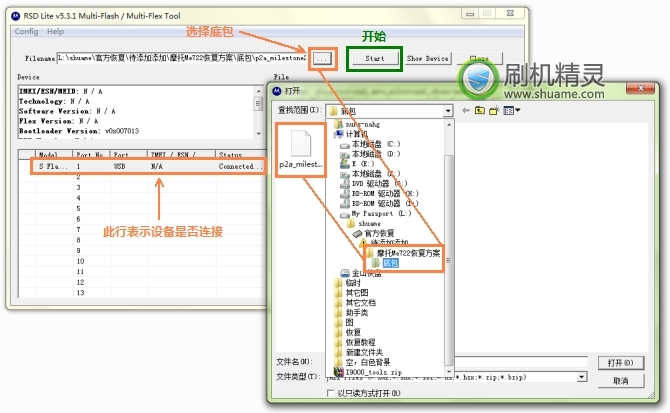Select the 恢复教程 folder
This screenshot has height=413, width=670.
tap(355, 342)
